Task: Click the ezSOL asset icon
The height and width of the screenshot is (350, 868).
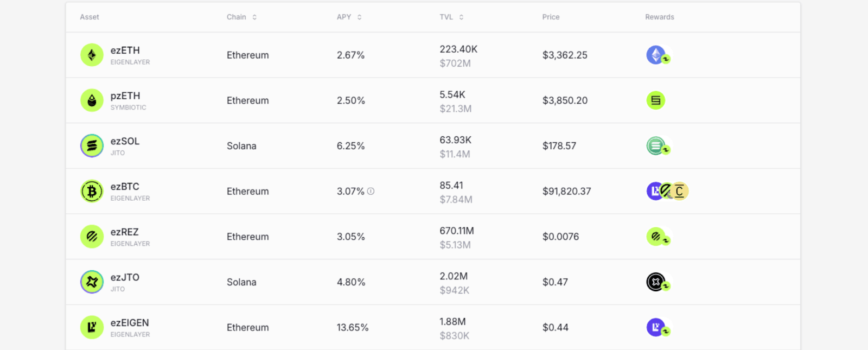Action: (92, 146)
